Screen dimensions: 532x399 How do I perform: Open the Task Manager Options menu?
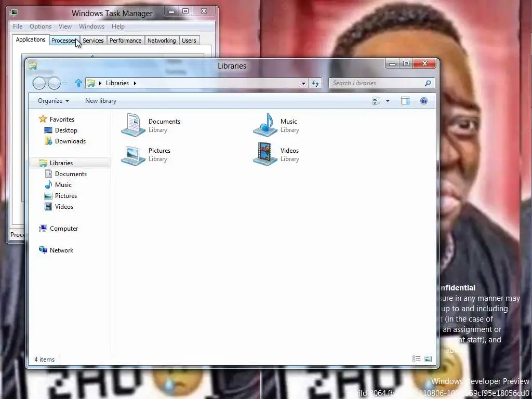pyautogui.click(x=41, y=26)
